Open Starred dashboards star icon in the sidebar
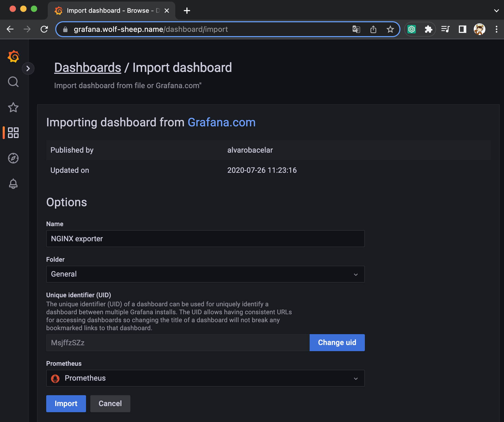Screen dimensions: 504x422 click(13, 107)
